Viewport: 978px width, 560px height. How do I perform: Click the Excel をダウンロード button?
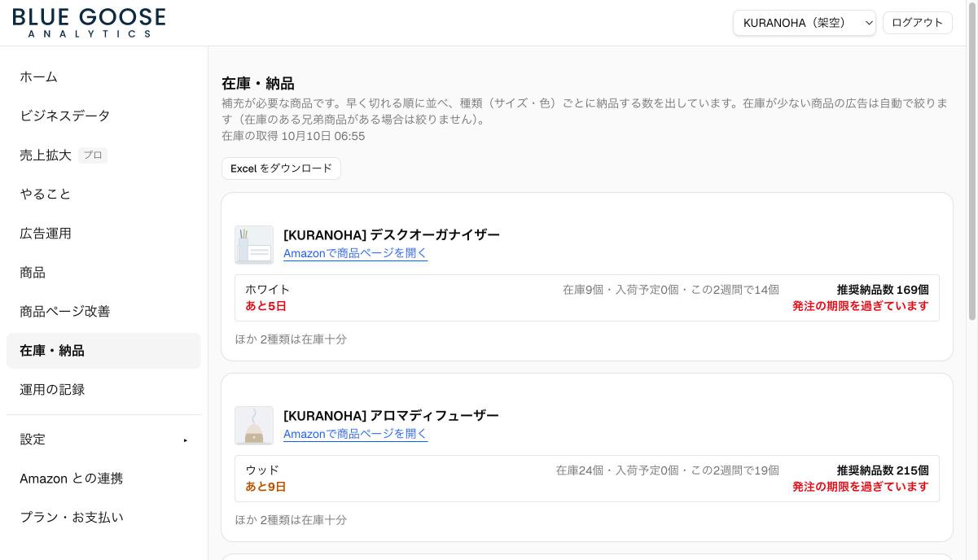click(x=281, y=168)
